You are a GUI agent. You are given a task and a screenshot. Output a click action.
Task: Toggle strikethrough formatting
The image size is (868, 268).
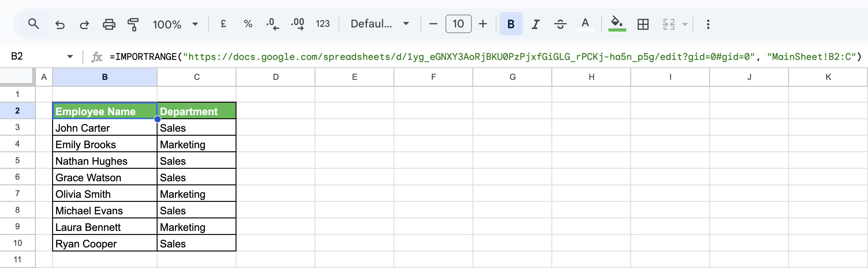560,24
